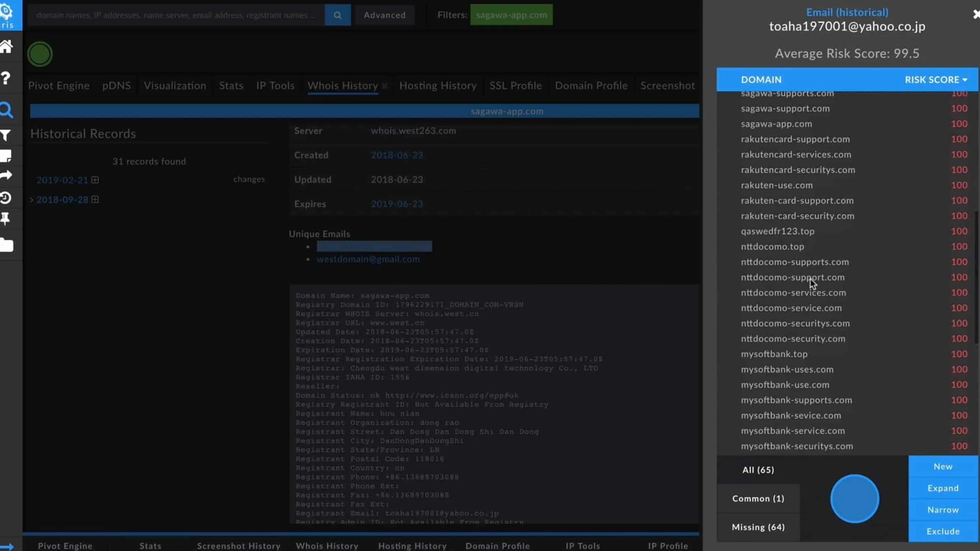
Task: Click the large blue circle indicator
Action: (854, 499)
